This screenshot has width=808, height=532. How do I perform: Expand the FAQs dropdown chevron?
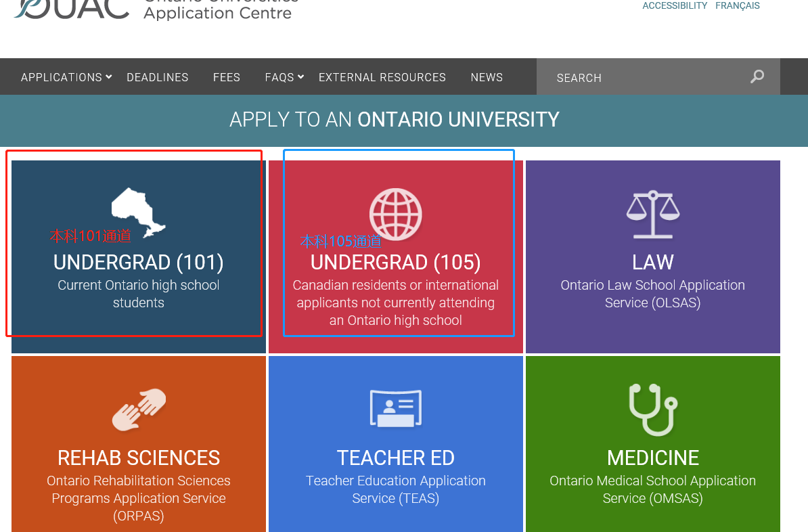tap(301, 76)
